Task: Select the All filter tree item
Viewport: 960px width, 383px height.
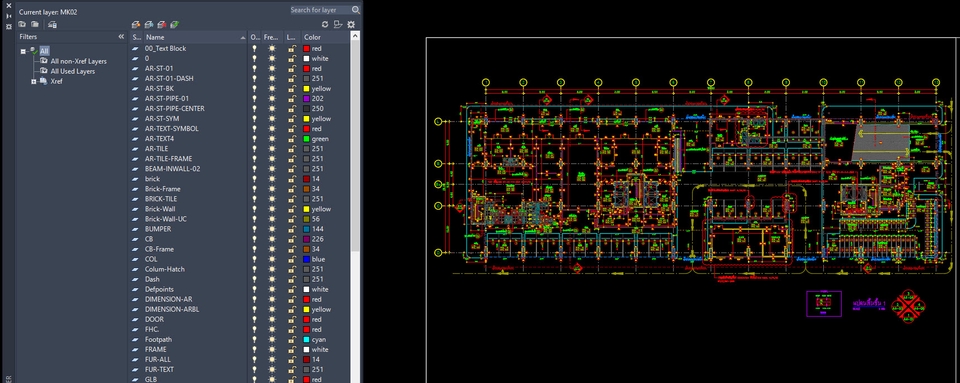Action: 45,51
